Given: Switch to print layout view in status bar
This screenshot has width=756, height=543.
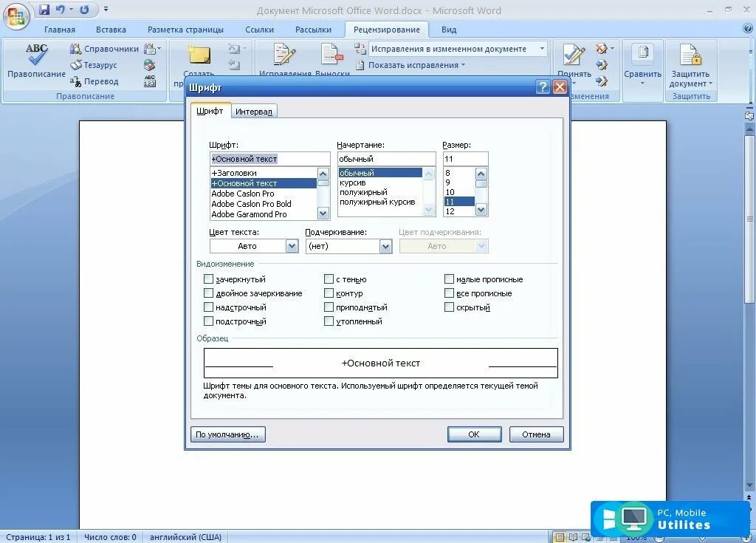Looking at the screenshot, I should point(560,537).
